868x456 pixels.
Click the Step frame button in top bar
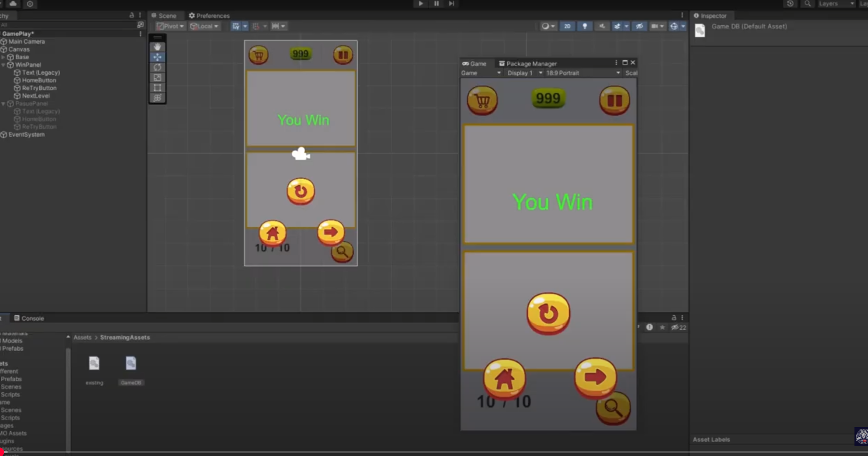click(451, 4)
